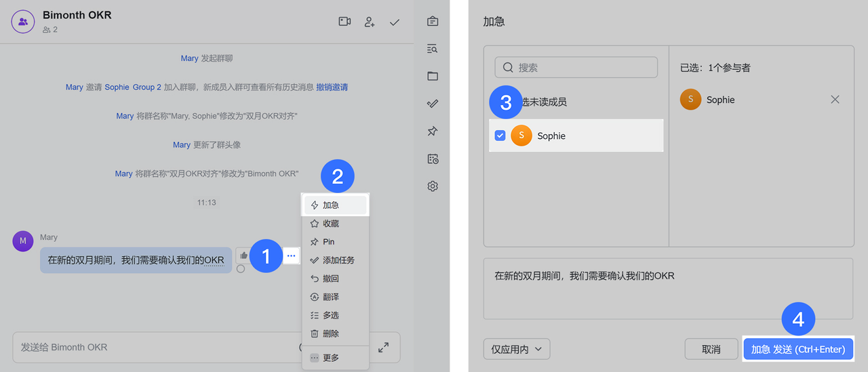
Task: Click the 取消 button
Action: coord(711,349)
